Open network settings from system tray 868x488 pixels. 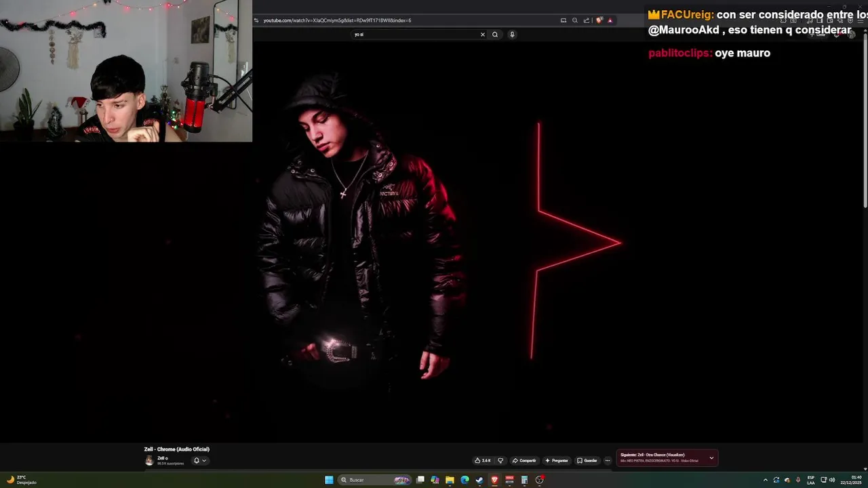(x=824, y=480)
